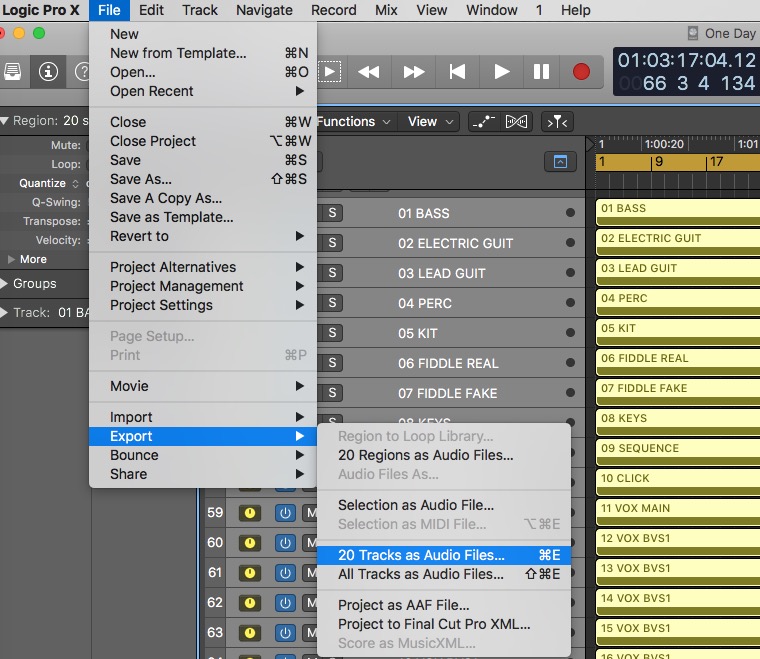Choose 20 Tracks as Audio Files
The image size is (760, 659).
[444, 555]
